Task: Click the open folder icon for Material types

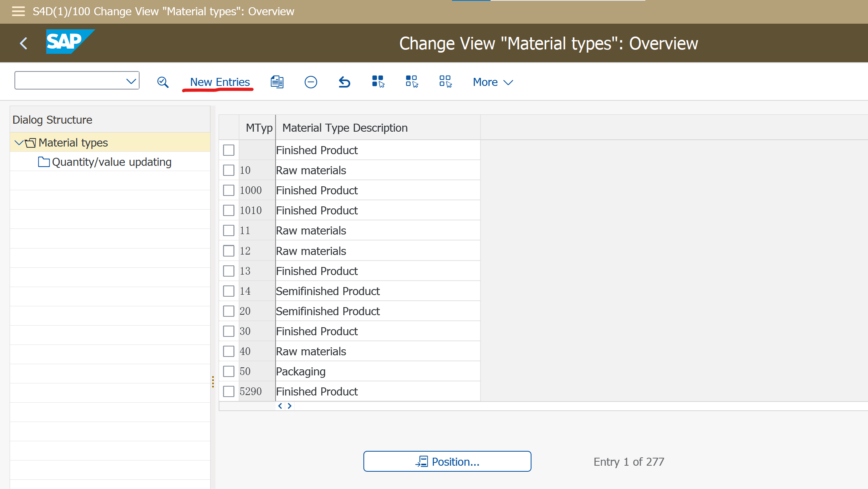Action: tap(30, 143)
